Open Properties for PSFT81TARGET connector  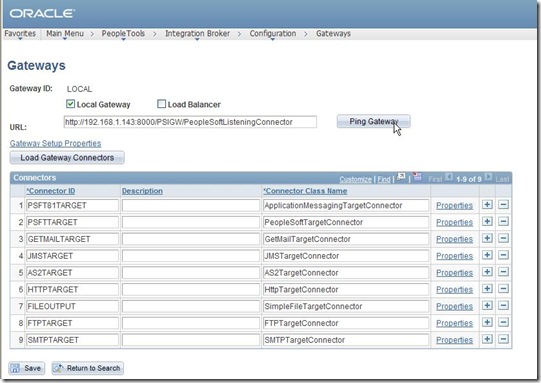coord(454,206)
